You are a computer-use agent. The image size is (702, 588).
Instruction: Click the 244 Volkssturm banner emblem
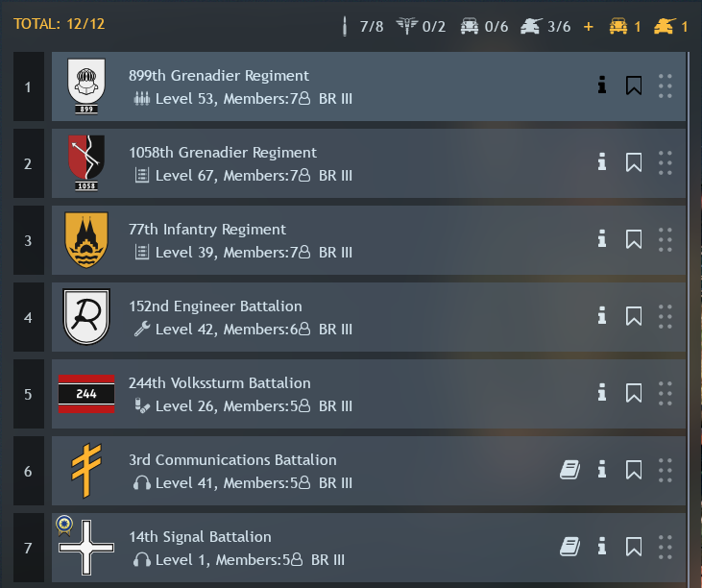coord(86,394)
